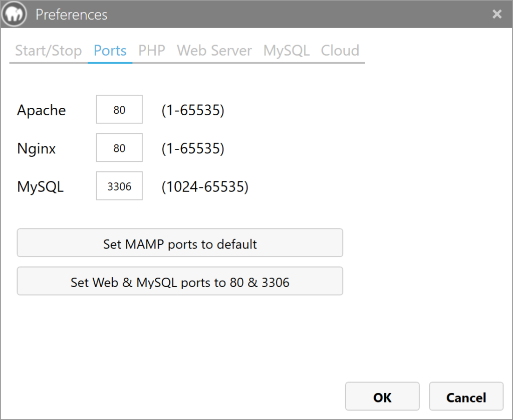The image size is (513, 420).
Task: Close the Preferences dialog with the X
Action: tap(496, 14)
